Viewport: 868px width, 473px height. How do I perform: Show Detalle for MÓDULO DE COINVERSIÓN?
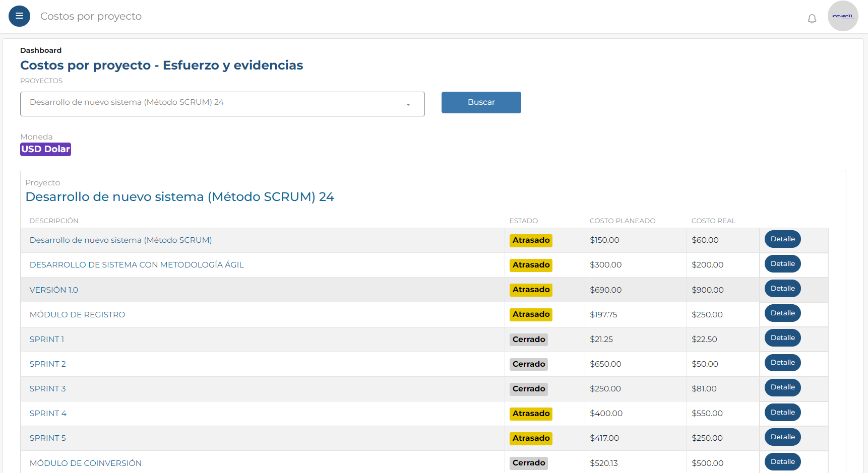pos(782,462)
